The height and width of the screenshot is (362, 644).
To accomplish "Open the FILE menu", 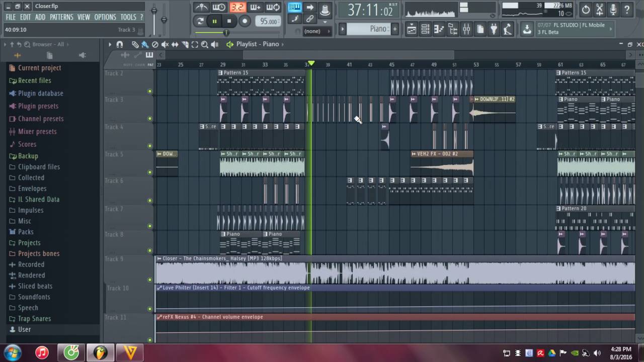I will tap(11, 17).
